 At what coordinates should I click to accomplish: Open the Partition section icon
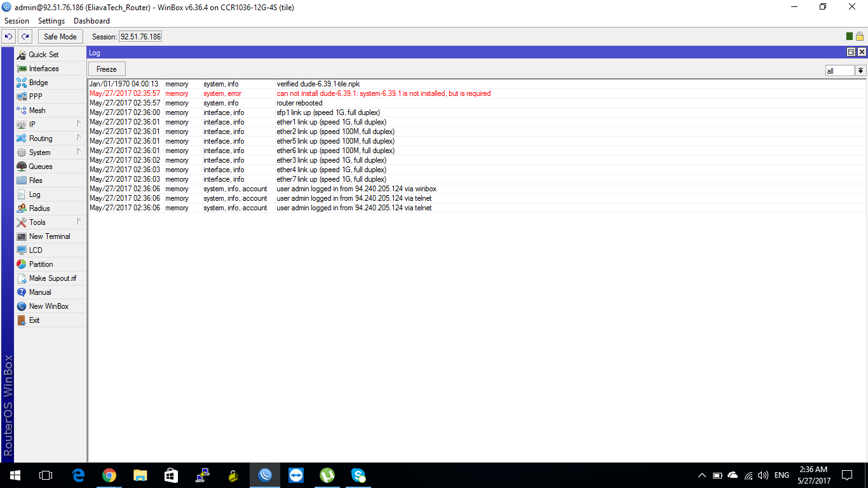click(22, 264)
